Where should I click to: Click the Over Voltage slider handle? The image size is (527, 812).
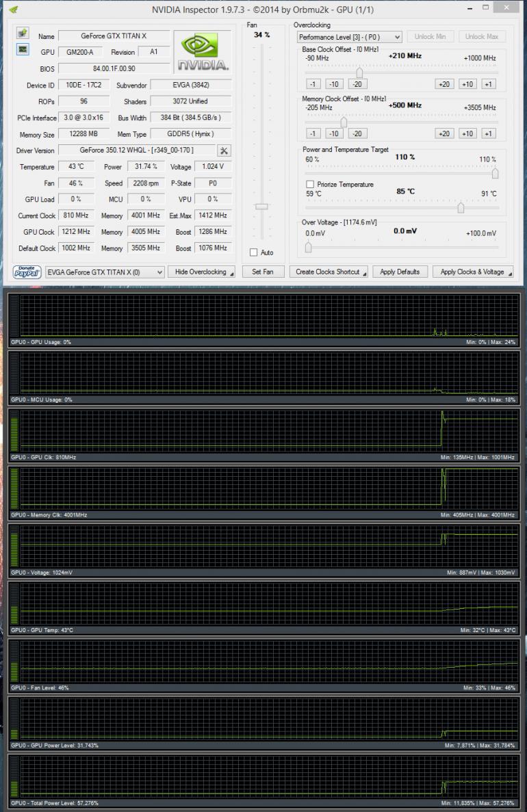(308, 247)
